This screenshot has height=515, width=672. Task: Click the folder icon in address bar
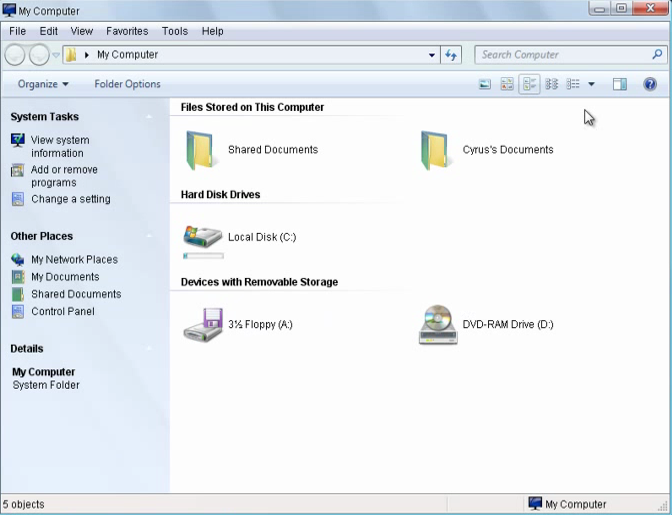tap(71, 55)
